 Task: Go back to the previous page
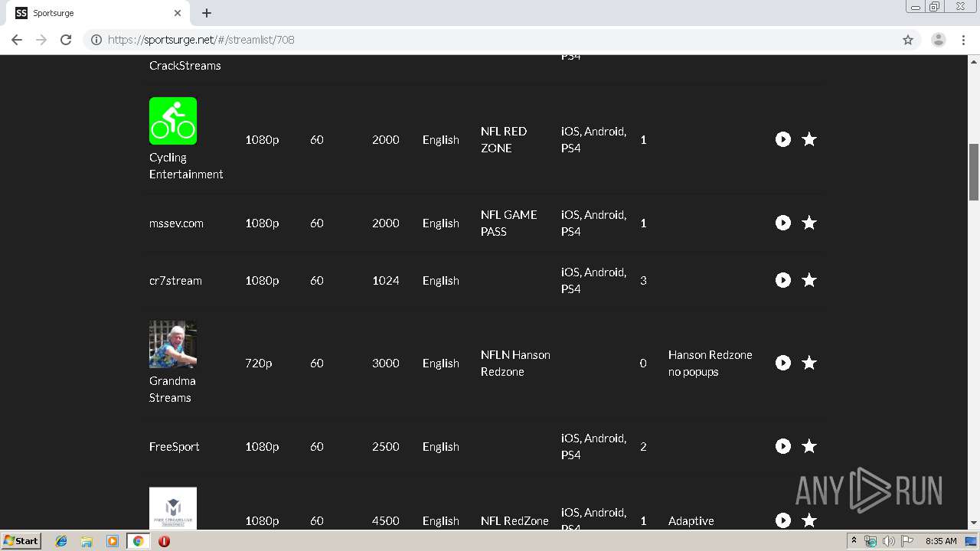[17, 40]
